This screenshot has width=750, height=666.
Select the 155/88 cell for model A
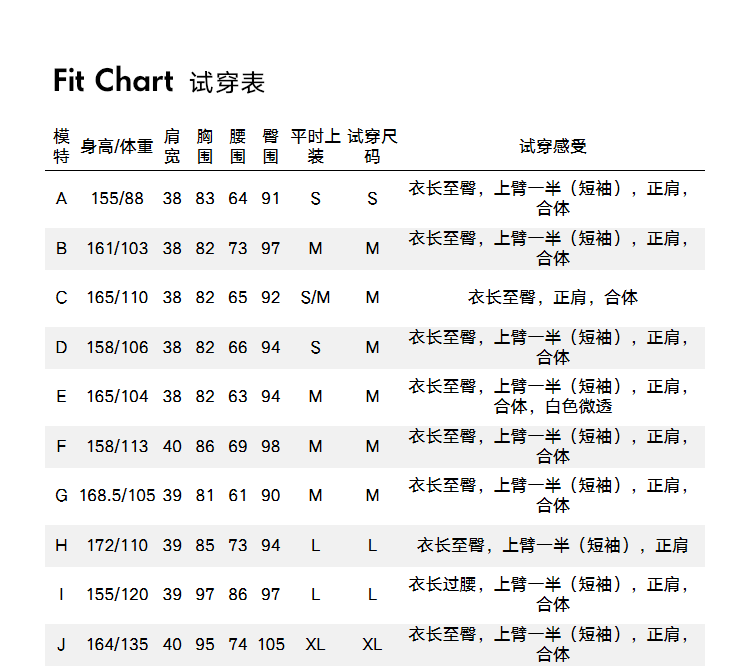(117, 199)
